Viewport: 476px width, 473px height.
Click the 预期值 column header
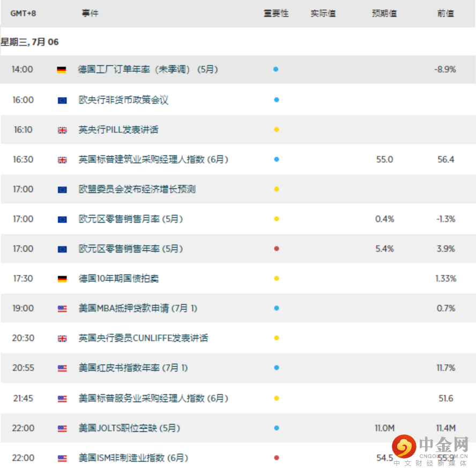[384, 13]
